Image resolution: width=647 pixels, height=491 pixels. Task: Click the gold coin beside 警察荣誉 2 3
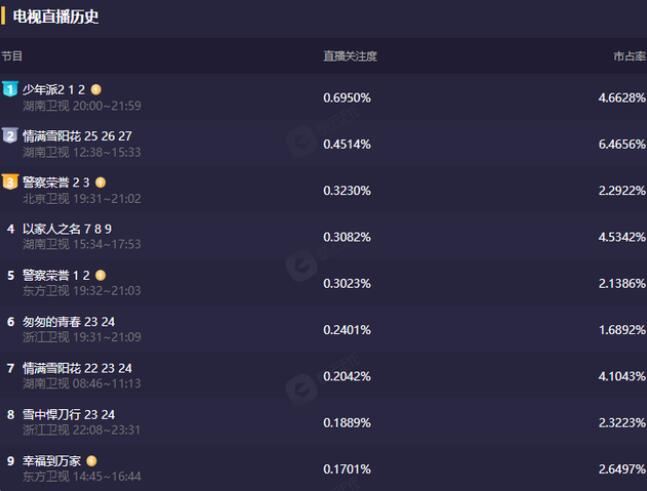[x=100, y=182]
